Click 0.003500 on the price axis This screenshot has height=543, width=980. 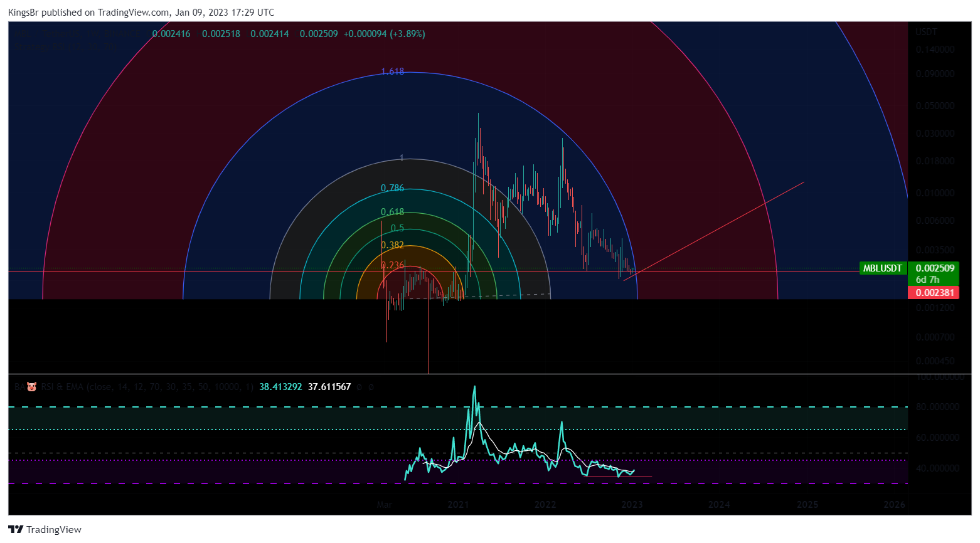pyautogui.click(x=935, y=250)
